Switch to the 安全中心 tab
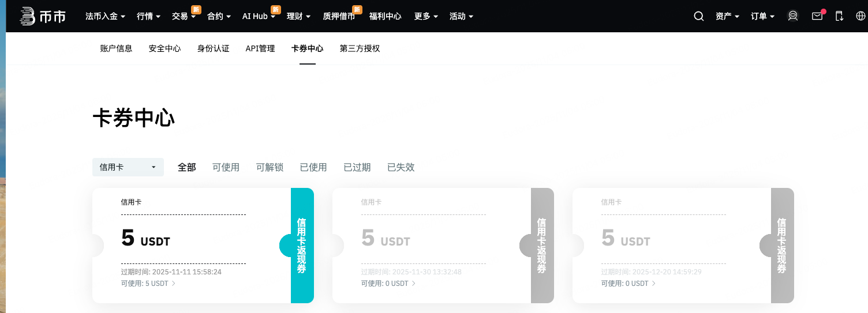This screenshot has height=313, width=868. (x=164, y=48)
